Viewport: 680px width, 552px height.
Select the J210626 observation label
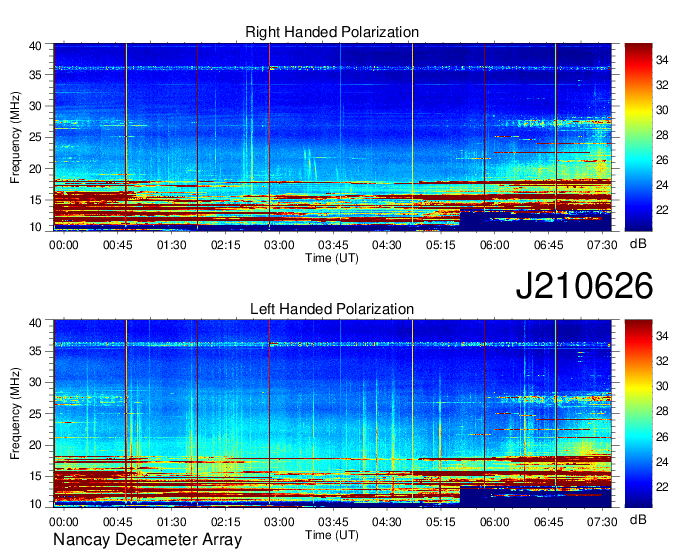[x=584, y=286]
